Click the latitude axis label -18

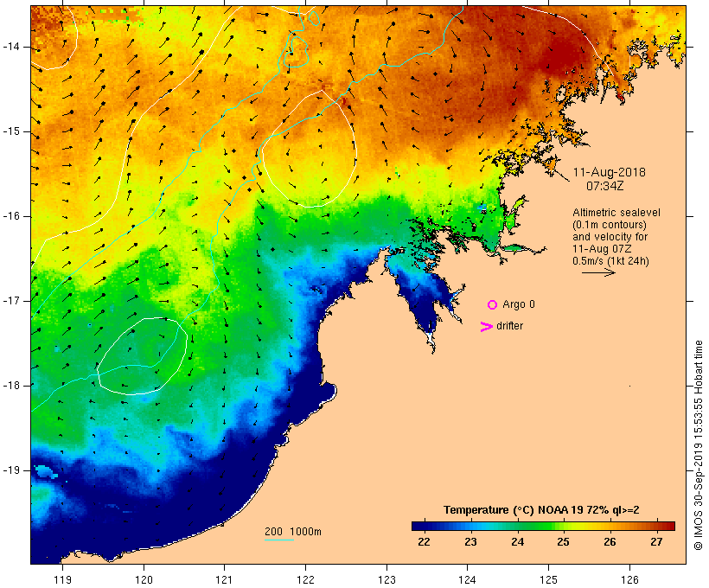(11, 386)
